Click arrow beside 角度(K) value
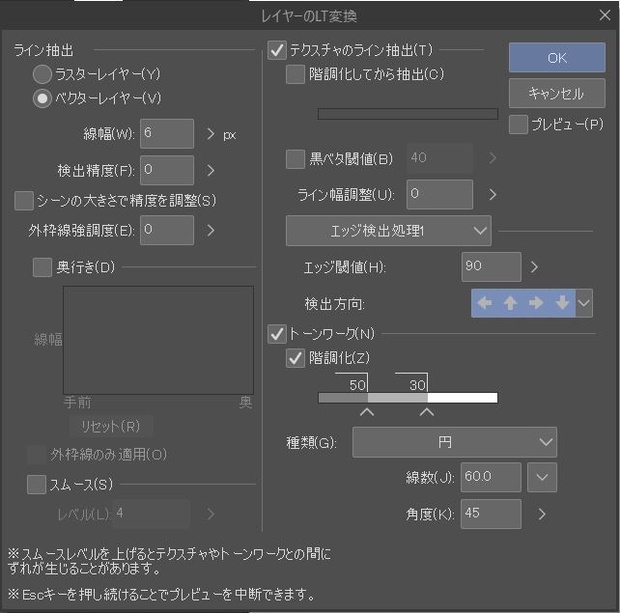620x613 pixels. [x=542, y=514]
